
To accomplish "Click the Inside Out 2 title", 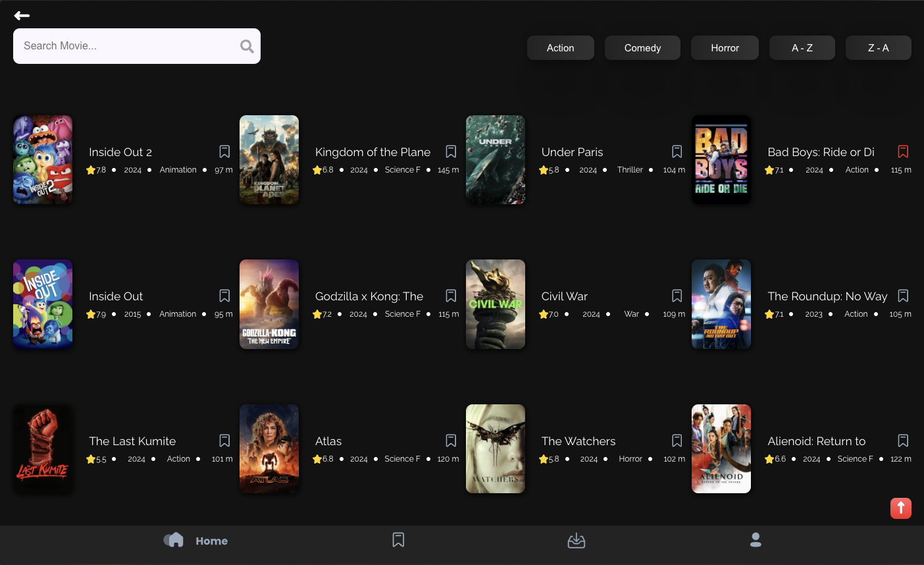I will [120, 152].
